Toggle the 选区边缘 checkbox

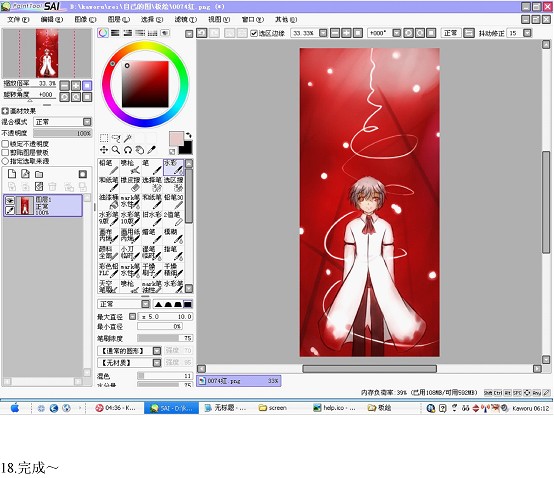(254, 33)
